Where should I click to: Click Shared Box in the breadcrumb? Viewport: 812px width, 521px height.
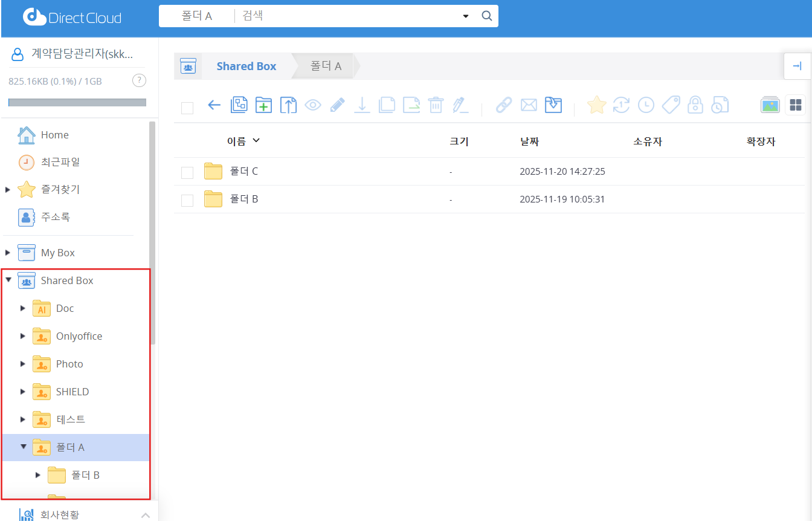tap(246, 66)
